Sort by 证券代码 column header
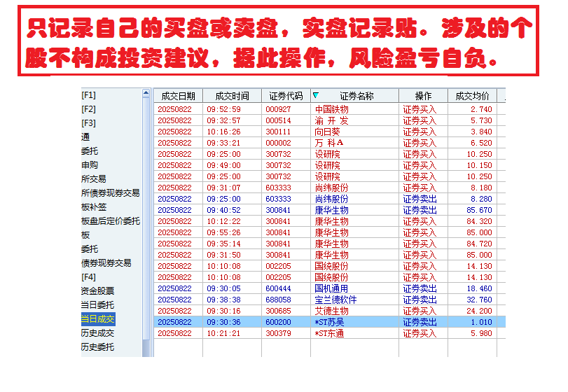Screen dimensions: 568x392 286,96
